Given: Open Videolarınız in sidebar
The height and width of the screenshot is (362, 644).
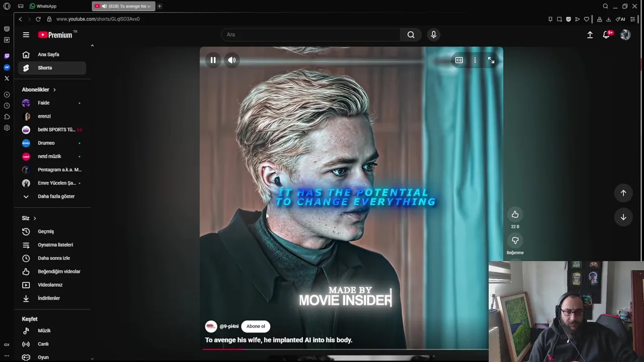Looking at the screenshot, I should pyautogui.click(x=52, y=285).
